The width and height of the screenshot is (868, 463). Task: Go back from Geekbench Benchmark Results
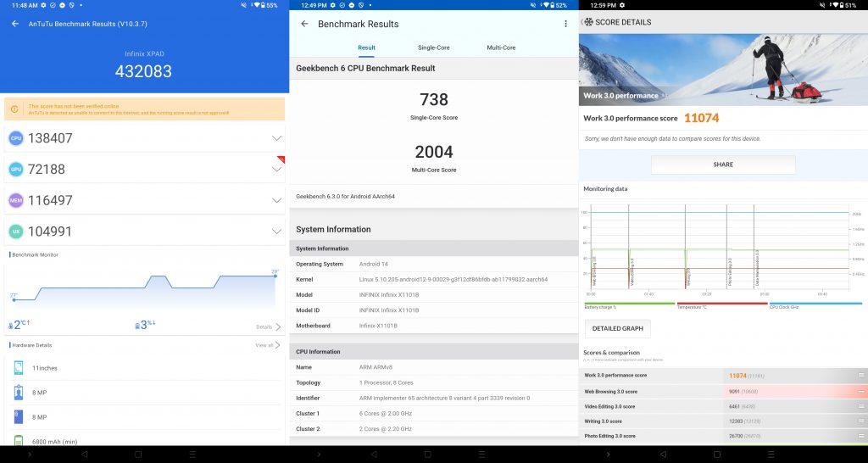(304, 24)
